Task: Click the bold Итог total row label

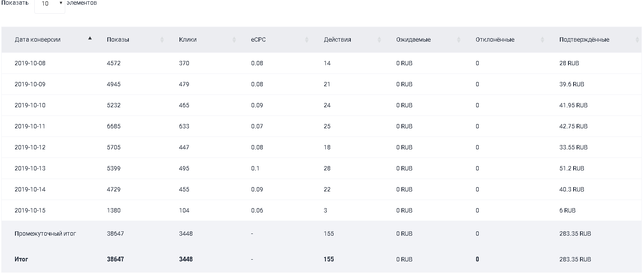Action: coord(21,259)
